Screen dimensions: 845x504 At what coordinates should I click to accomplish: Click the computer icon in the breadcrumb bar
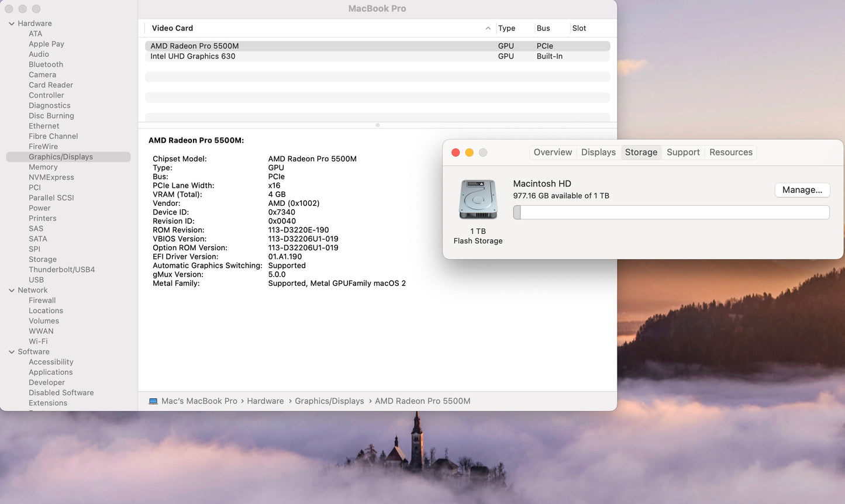pyautogui.click(x=153, y=401)
